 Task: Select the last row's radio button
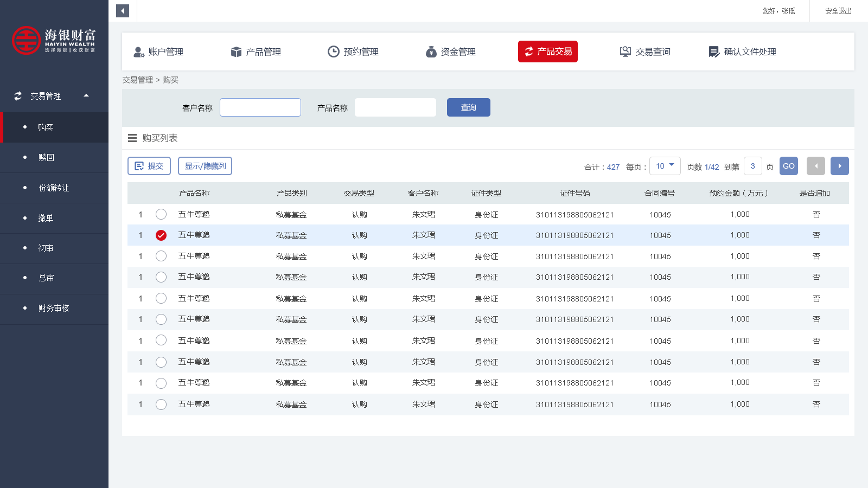point(161,404)
